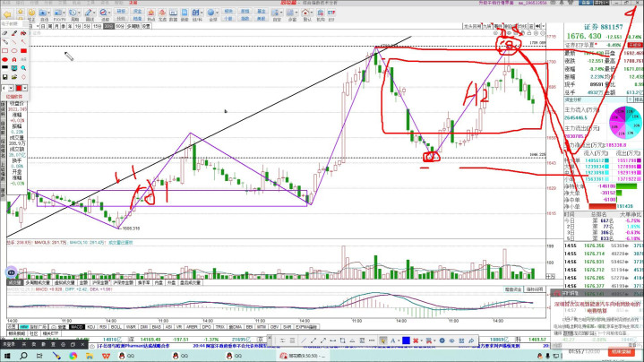Open Windows Start menu
Viewport: 644px width, 362px height.
[7, 356]
